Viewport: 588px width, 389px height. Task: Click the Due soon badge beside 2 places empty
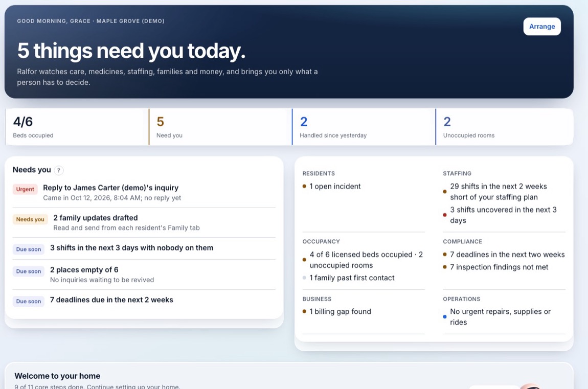coord(29,271)
